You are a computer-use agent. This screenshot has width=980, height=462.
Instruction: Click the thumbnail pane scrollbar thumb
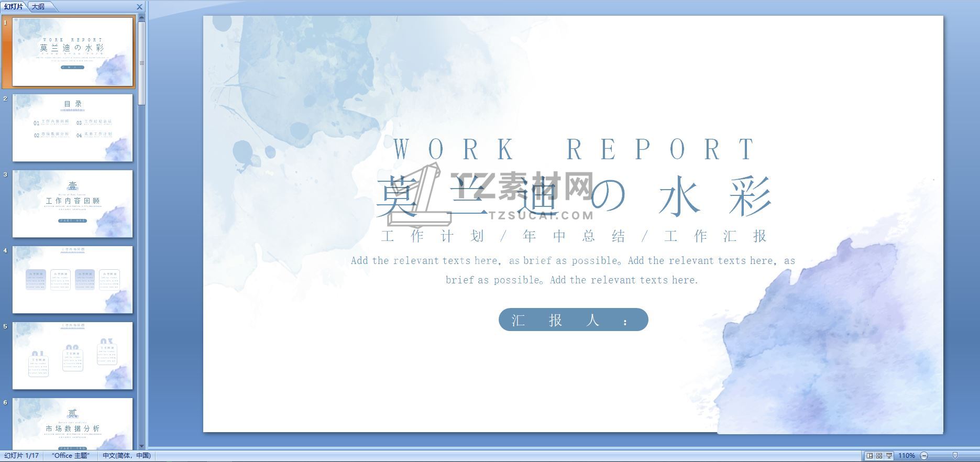[x=141, y=63]
